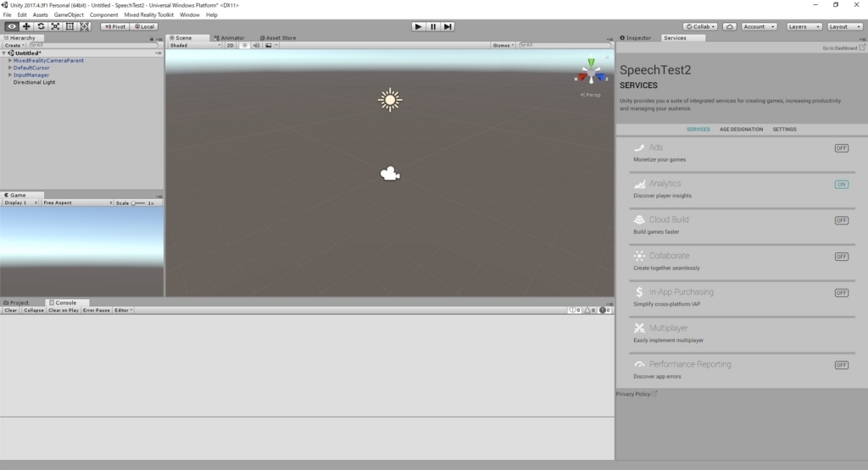This screenshot has width=868, height=470.
Task: Toggle Console Collapse
Action: click(33, 310)
